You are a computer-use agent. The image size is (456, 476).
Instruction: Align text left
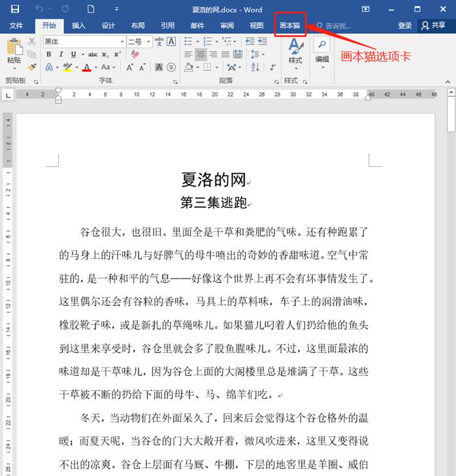pyautogui.click(x=188, y=54)
